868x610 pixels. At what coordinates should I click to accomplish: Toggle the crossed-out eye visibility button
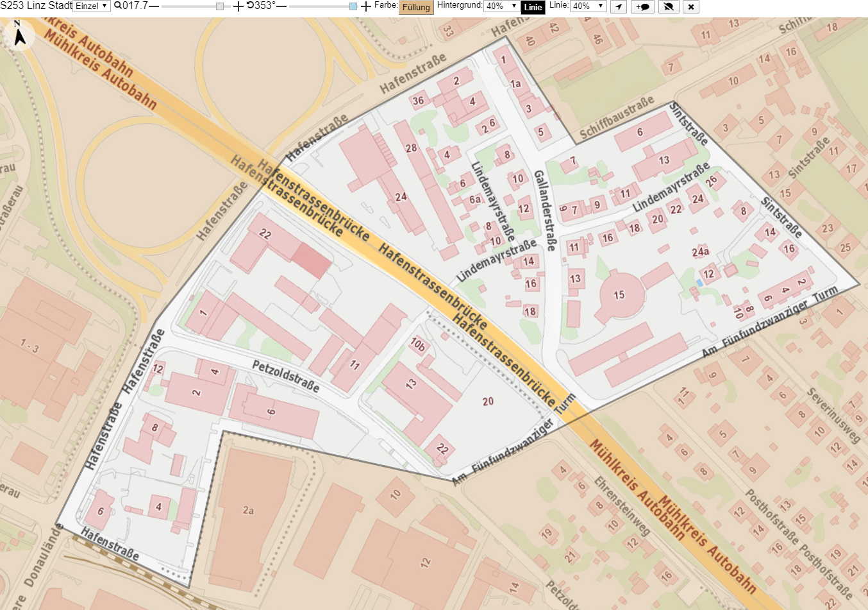[668, 6]
